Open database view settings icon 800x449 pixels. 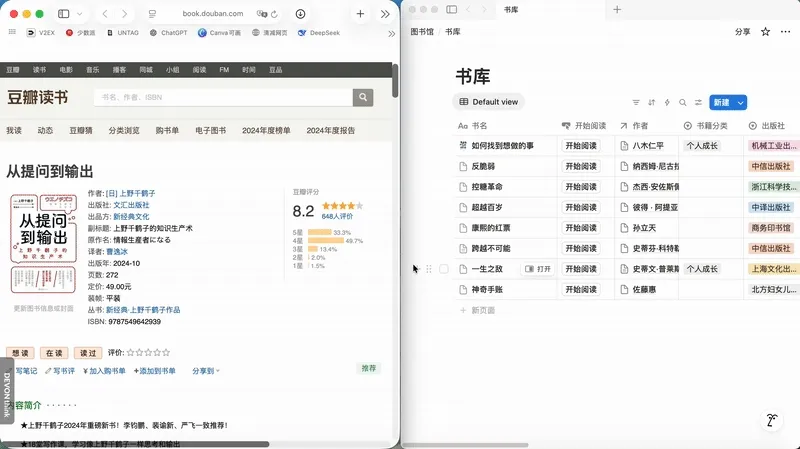tap(698, 103)
